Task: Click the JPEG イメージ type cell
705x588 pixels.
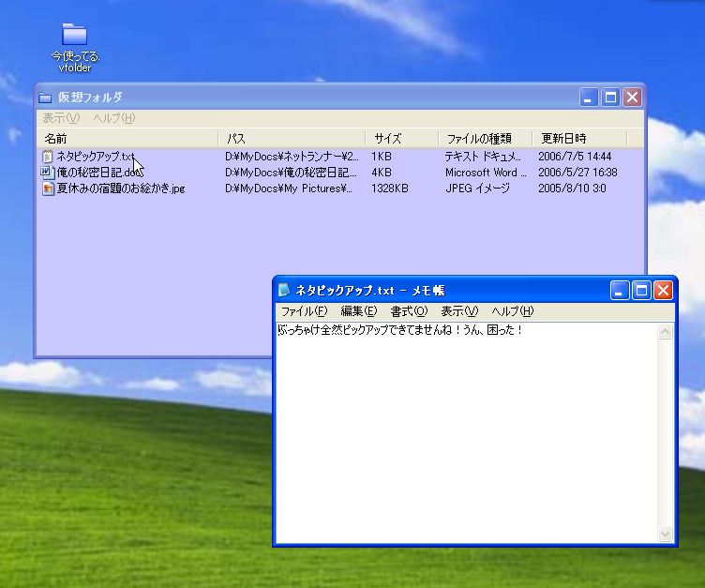Action: pyautogui.click(x=477, y=188)
